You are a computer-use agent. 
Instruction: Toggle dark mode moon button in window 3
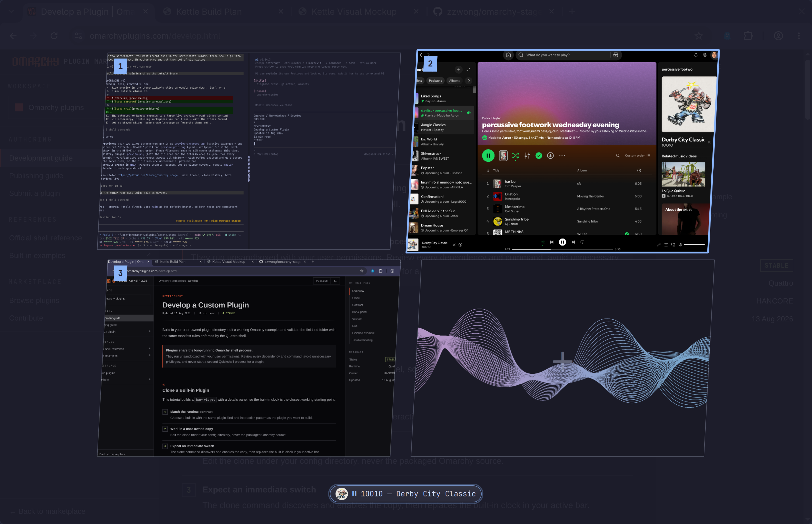335,281
